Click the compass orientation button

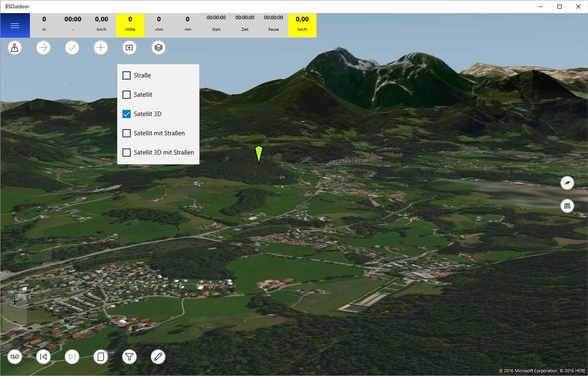pos(567,183)
